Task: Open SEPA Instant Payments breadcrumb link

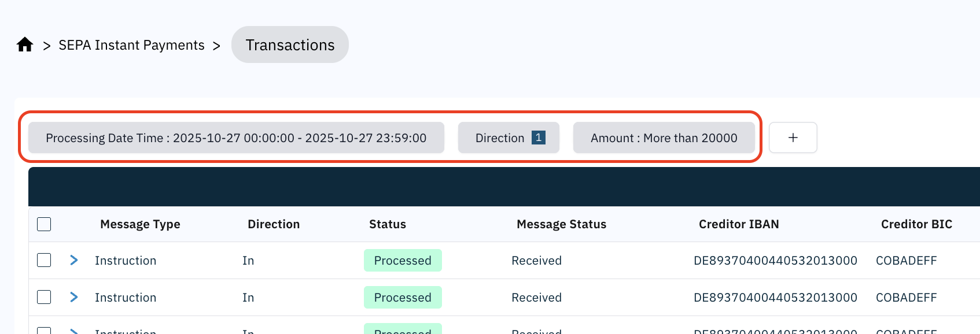Action: click(x=131, y=45)
